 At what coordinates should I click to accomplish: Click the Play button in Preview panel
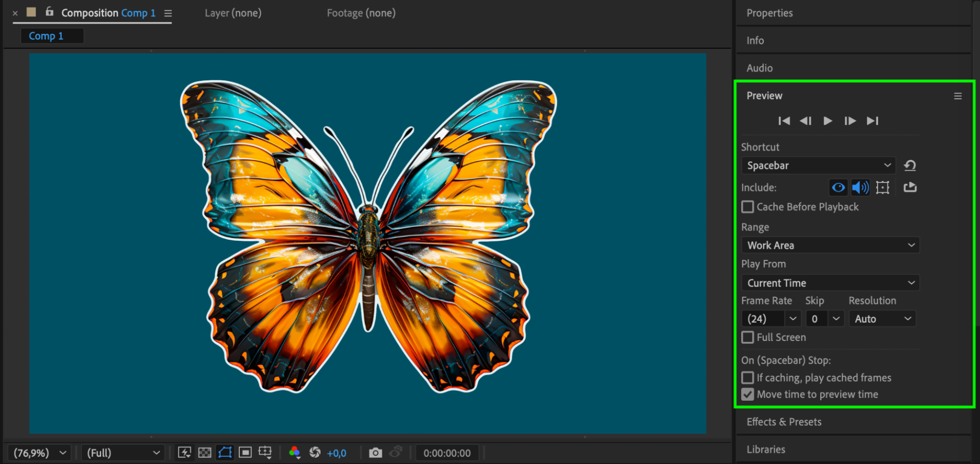pyautogui.click(x=828, y=121)
